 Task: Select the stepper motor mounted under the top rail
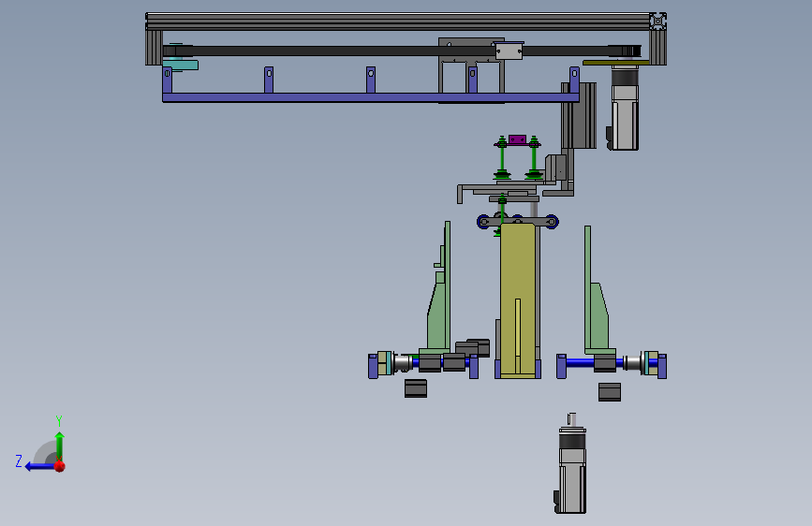(624, 108)
